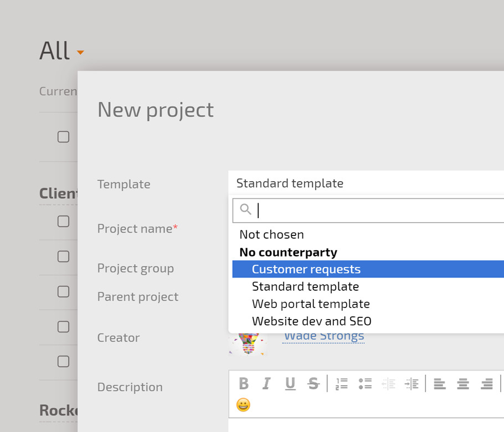
Task: Underline the selected description text
Action: point(290,383)
